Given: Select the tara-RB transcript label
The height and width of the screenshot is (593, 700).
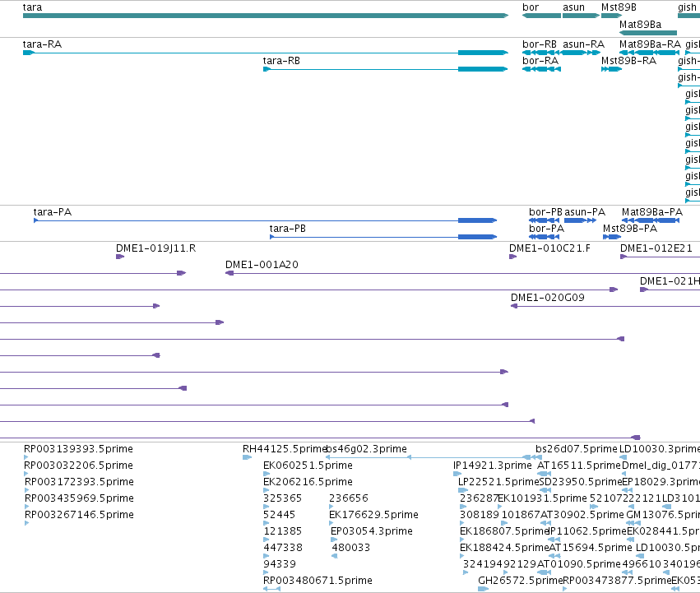Looking at the screenshot, I should [281, 61].
